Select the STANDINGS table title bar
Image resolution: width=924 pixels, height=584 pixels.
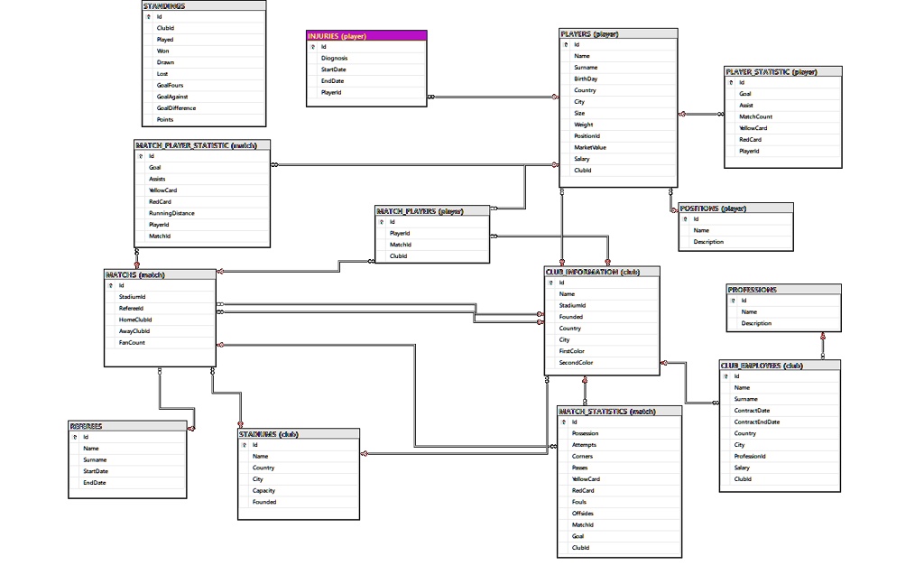click(x=204, y=6)
